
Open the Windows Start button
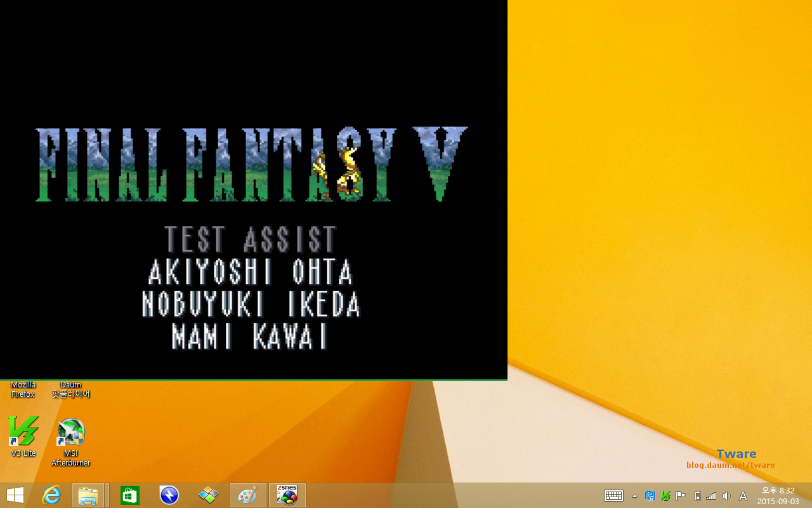tap(15, 495)
